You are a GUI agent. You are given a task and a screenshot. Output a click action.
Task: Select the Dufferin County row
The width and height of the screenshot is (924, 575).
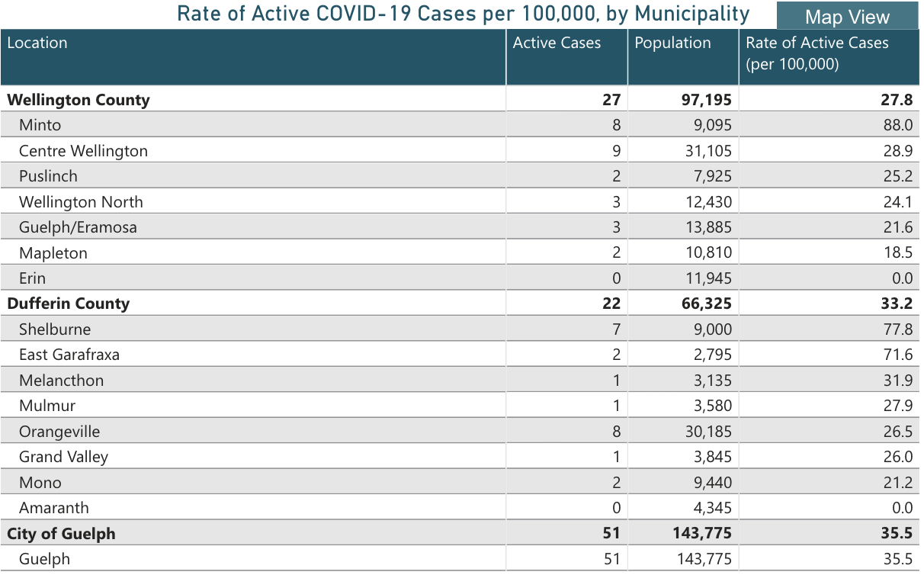(69, 304)
